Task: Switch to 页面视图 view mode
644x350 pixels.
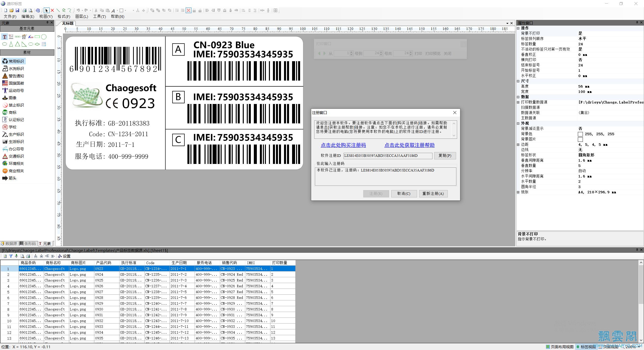Action: [609, 347]
